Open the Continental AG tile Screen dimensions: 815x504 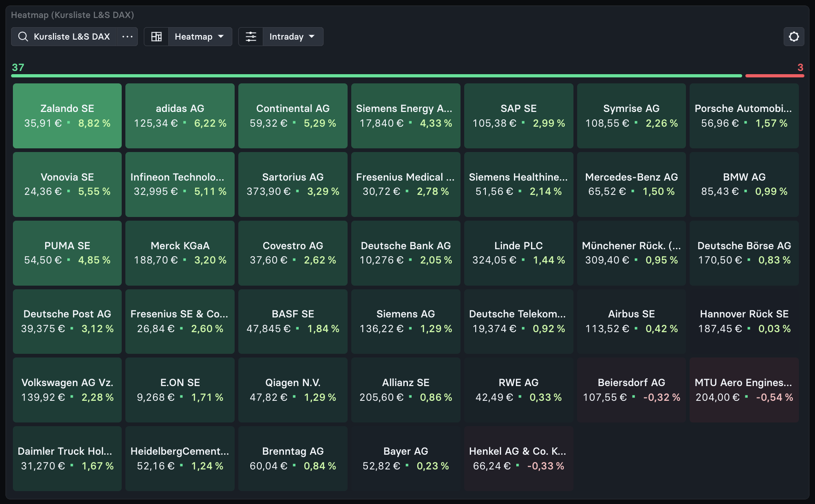point(293,116)
